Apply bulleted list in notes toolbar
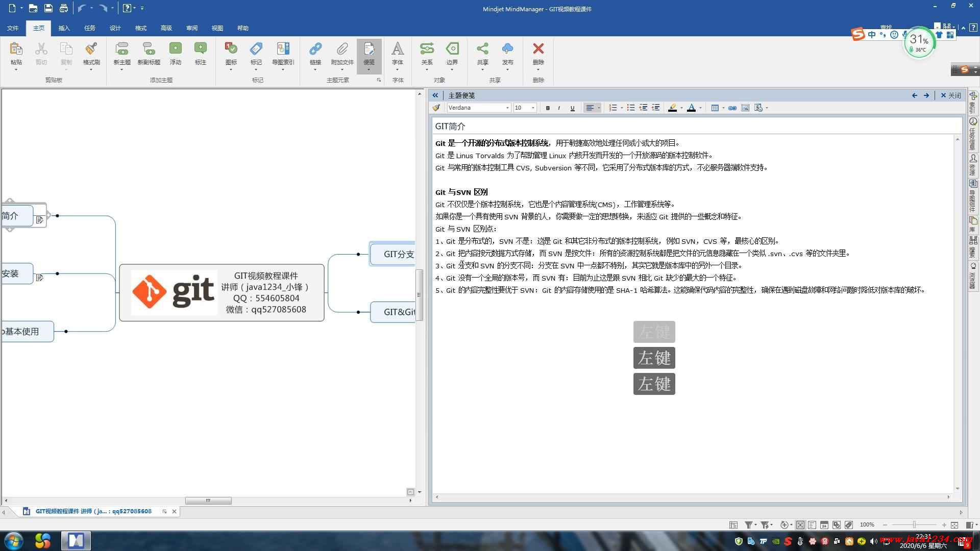Screen dimensions: 980x551 tap(631, 108)
